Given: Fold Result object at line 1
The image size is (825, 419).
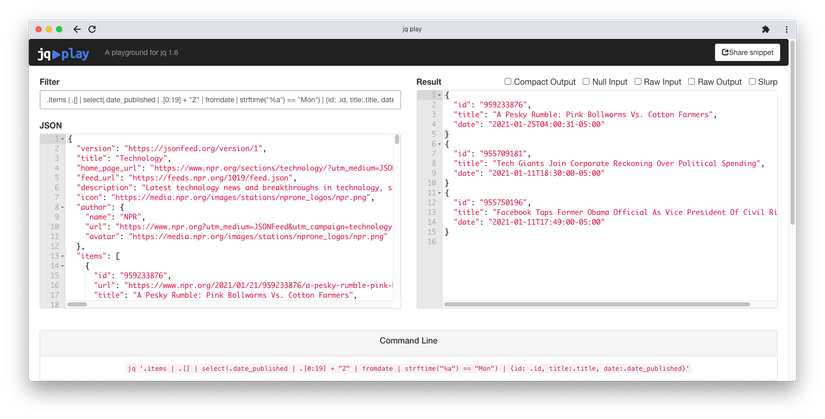Looking at the screenshot, I should [x=439, y=95].
